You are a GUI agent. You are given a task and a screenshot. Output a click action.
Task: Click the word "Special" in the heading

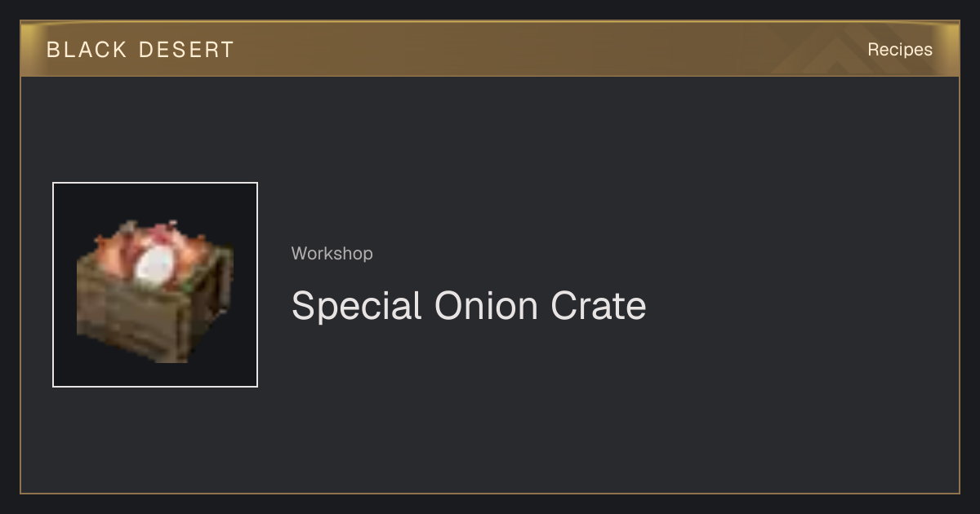tap(356, 306)
